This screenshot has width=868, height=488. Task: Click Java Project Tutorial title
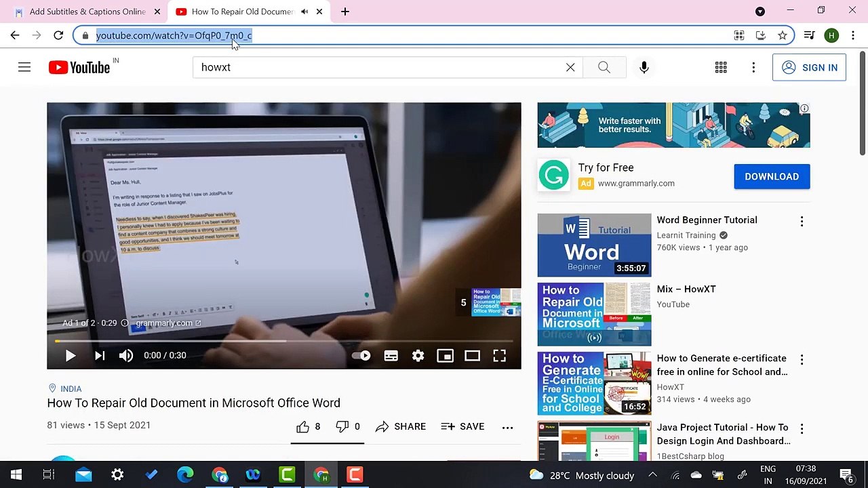click(x=724, y=434)
